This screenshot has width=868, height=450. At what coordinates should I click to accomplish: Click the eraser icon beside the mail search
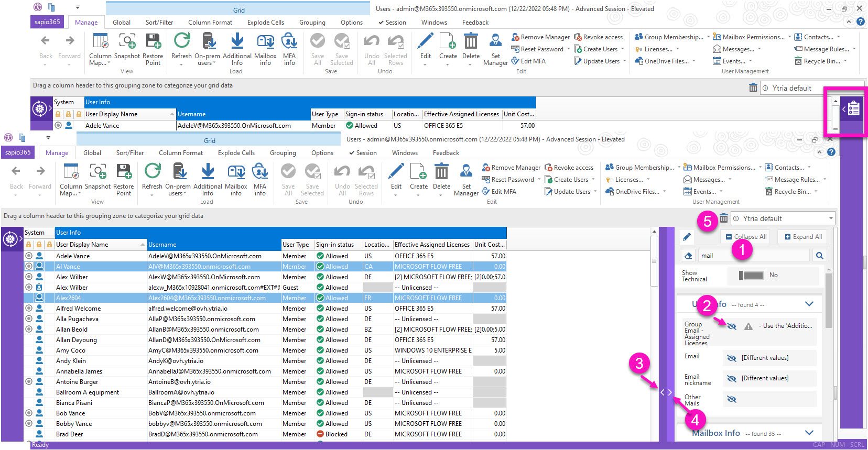pyautogui.click(x=689, y=256)
